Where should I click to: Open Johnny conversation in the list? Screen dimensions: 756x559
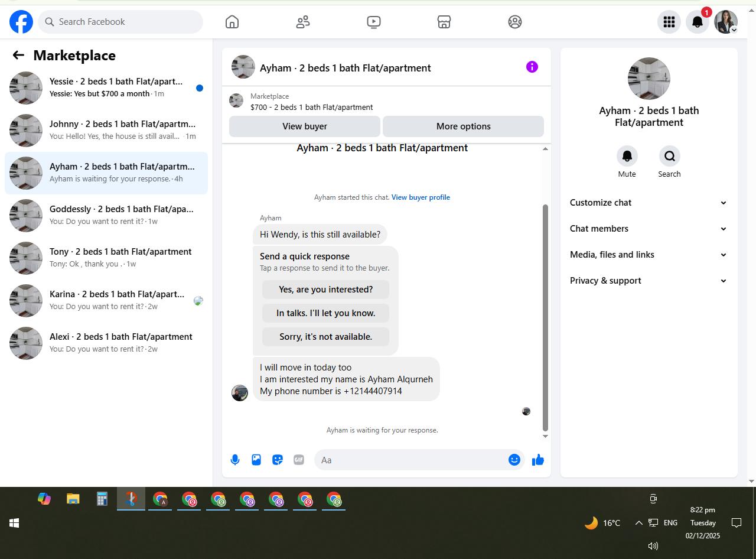pos(106,131)
